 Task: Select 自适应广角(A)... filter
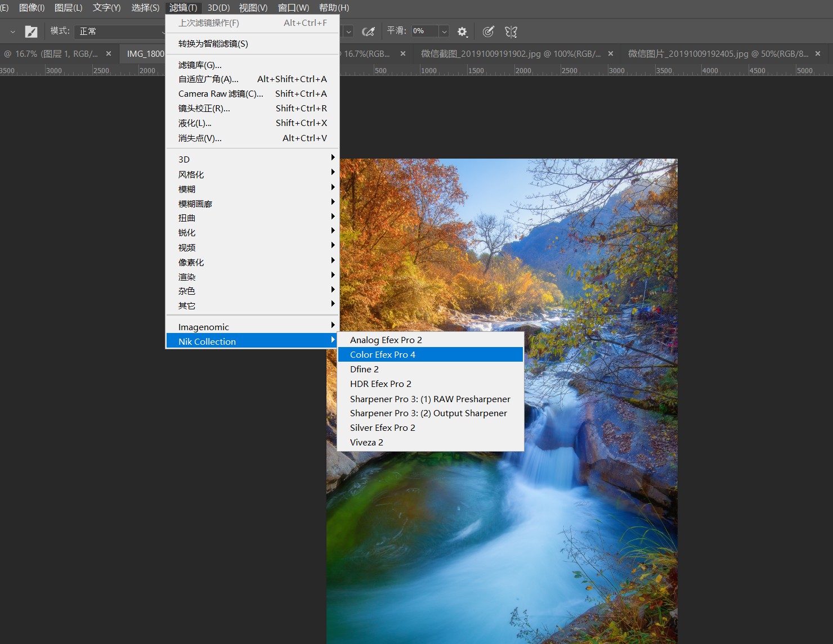(253, 79)
